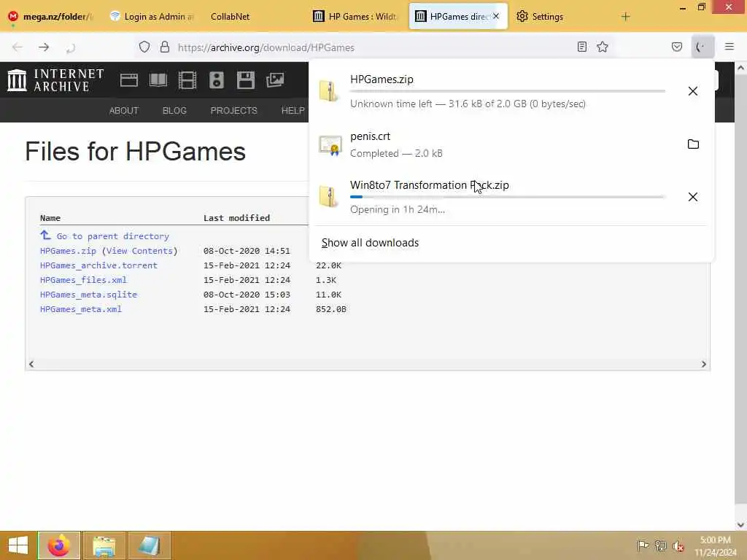This screenshot has width=747, height=560.
Task: Open the notepad app on the taskbar
Action: pyautogui.click(x=149, y=545)
